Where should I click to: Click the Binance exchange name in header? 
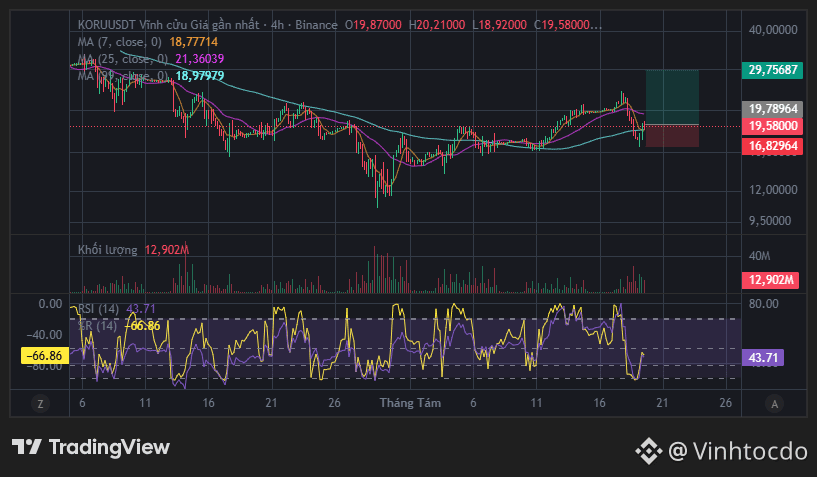point(316,25)
